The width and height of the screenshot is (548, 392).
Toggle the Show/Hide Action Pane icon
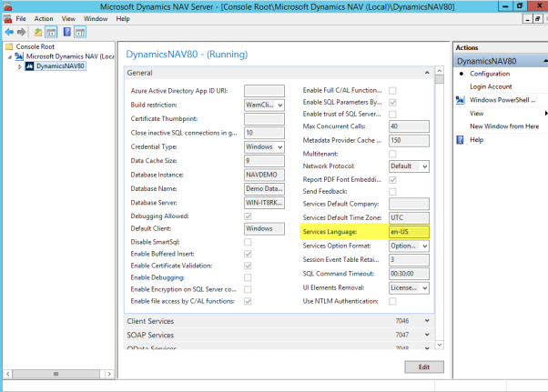[x=80, y=33]
